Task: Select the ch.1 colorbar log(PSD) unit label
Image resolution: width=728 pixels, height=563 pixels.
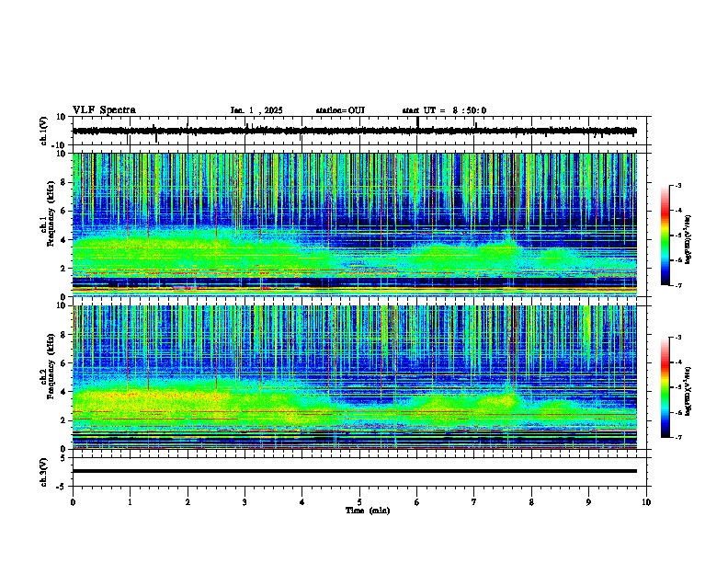Action: (x=688, y=240)
